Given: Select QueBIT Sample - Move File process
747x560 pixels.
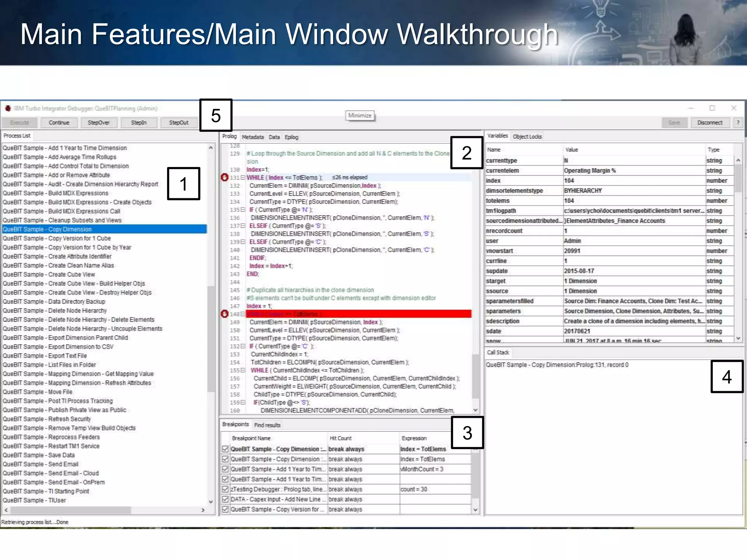Looking at the screenshot, I should coord(37,392).
